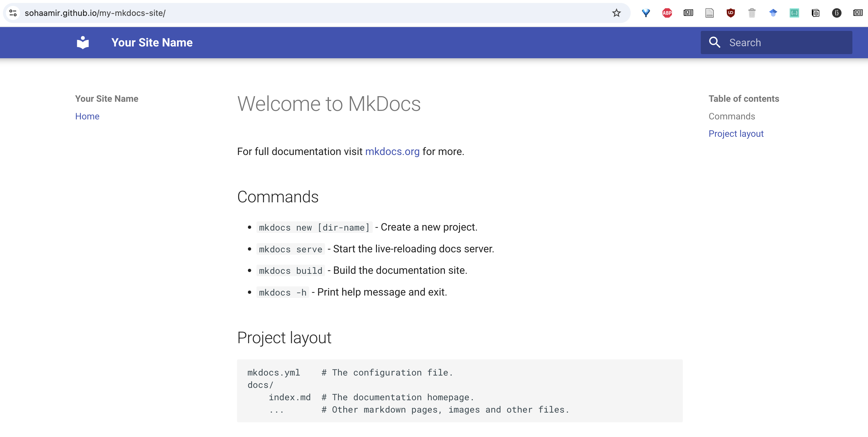Jump to Project layout in table of contents

click(736, 134)
